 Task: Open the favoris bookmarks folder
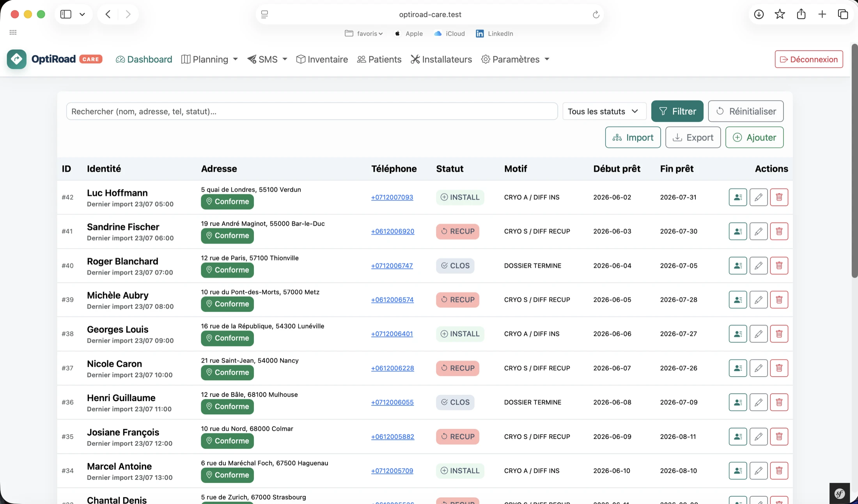coord(363,34)
